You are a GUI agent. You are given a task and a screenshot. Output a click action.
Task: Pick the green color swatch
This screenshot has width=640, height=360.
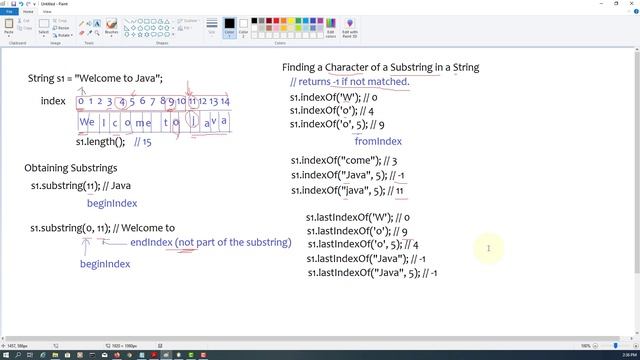pyautogui.click(x=298, y=20)
